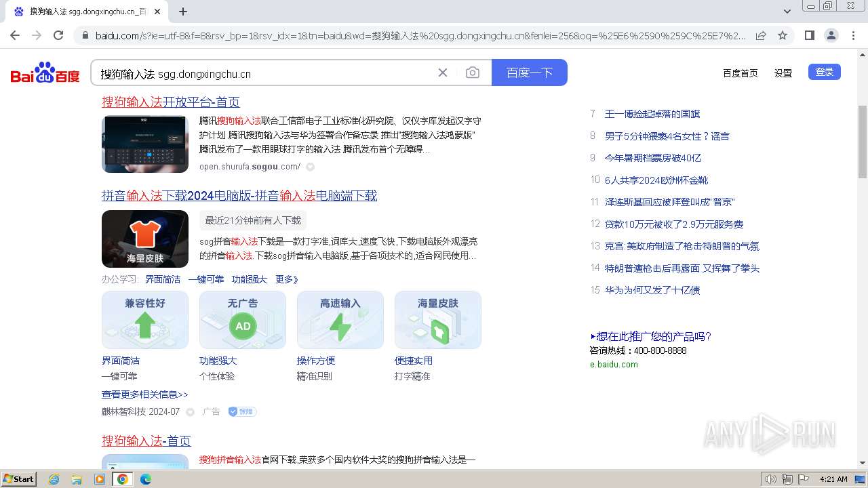Open the 界面简洁 tag link under 办公学习

pos(163,279)
